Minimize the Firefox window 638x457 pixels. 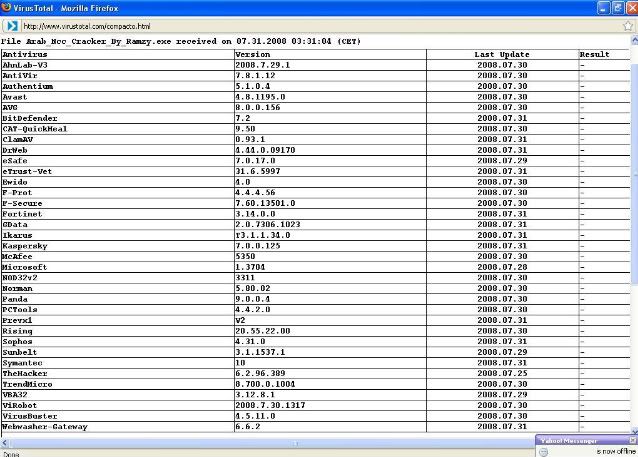(x=603, y=8)
